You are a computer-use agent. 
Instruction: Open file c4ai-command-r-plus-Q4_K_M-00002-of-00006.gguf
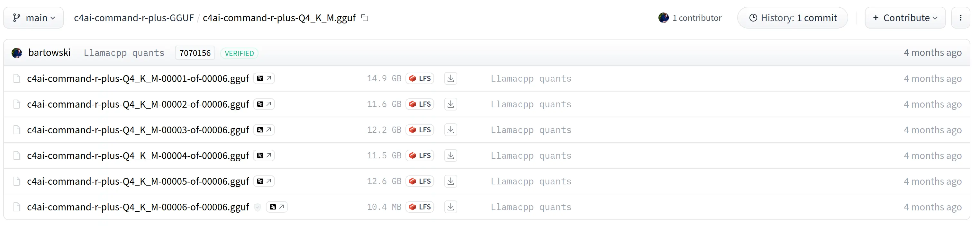[x=138, y=104]
